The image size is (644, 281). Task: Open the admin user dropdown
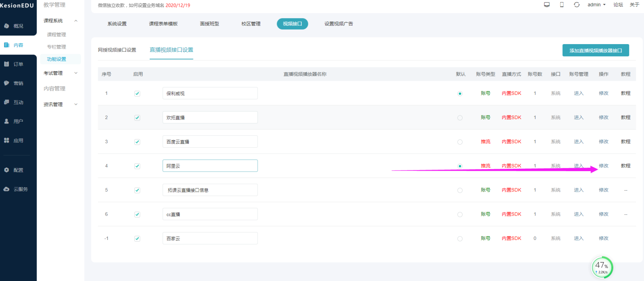[x=596, y=5]
